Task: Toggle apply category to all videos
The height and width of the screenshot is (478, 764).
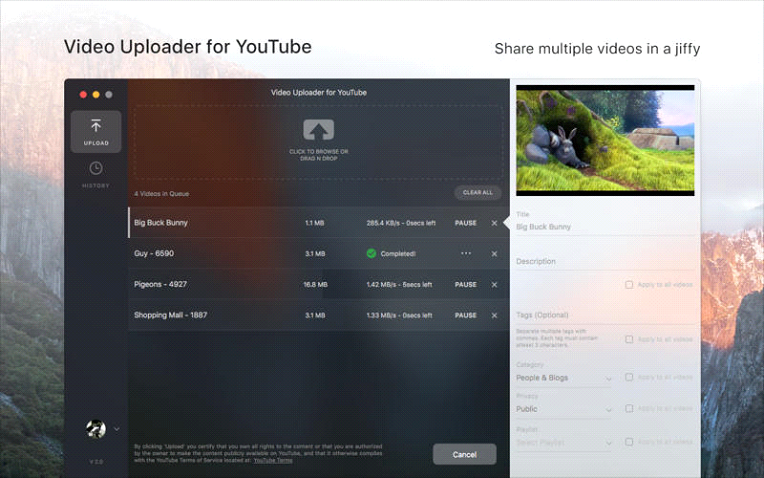Action: point(629,377)
